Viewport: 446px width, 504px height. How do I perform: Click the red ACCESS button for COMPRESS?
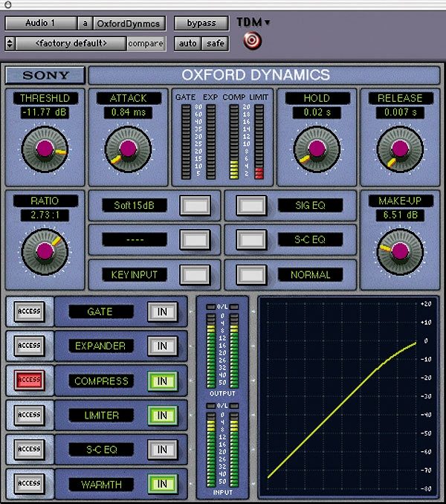29,380
